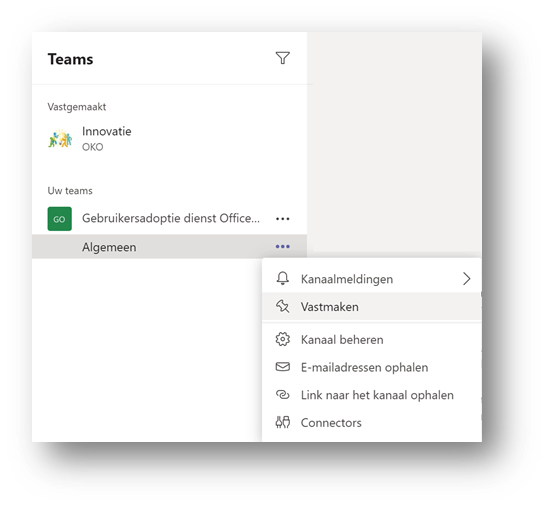Click the Gebruikersadoptie dienst Office team name
Image resolution: width=547 pixels, height=507 pixels.
[x=171, y=218]
